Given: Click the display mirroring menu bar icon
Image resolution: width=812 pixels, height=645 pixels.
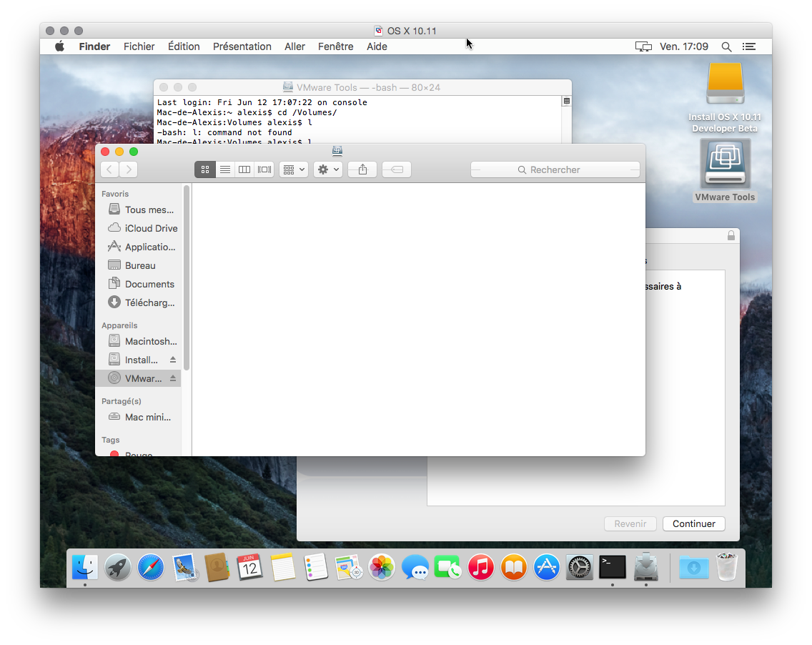Looking at the screenshot, I should (x=643, y=46).
